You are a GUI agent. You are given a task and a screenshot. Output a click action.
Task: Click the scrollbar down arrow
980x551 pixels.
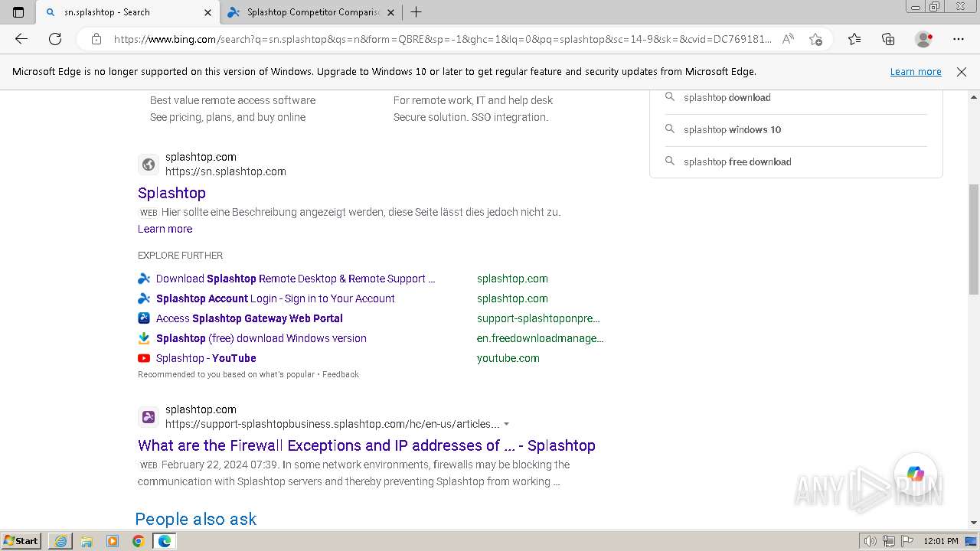[974, 523]
